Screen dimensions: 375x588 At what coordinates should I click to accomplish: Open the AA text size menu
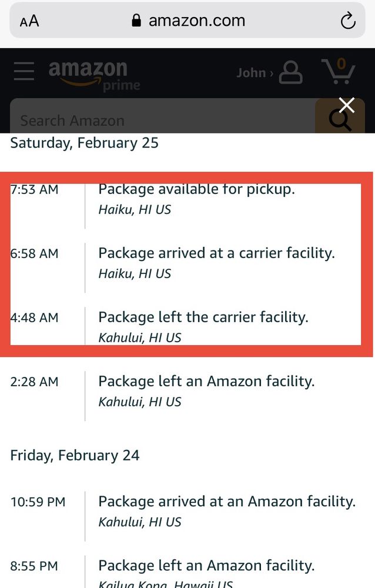pyautogui.click(x=29, y=22)
